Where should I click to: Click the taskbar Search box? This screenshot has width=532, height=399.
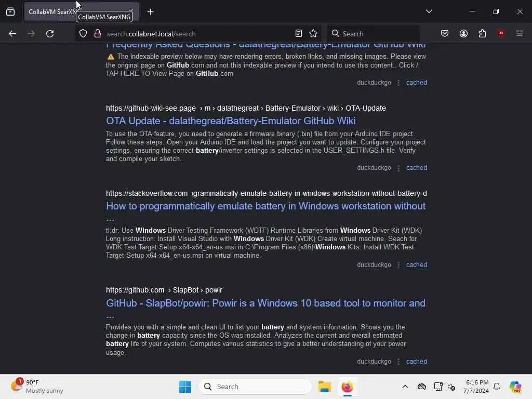[x=255, y=387]
